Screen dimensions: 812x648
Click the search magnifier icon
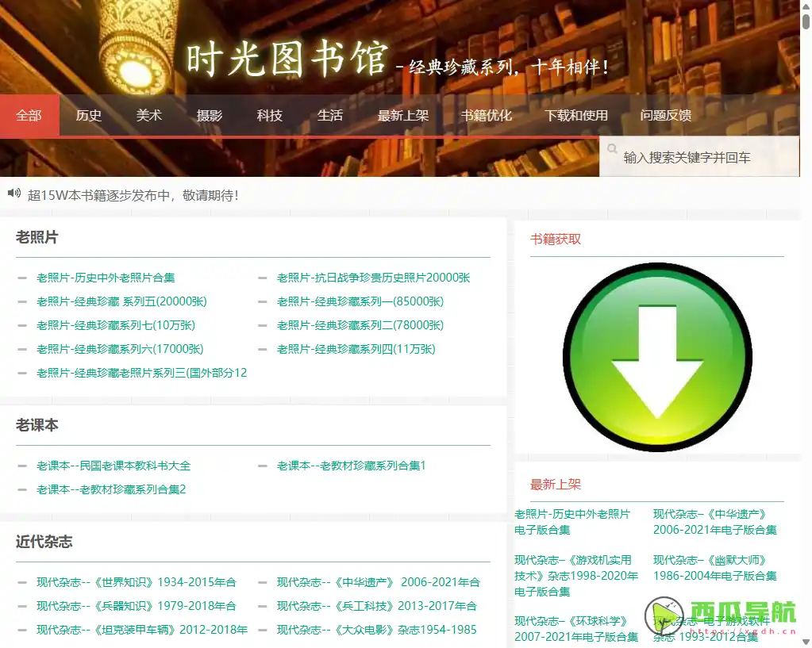(612, 148)
